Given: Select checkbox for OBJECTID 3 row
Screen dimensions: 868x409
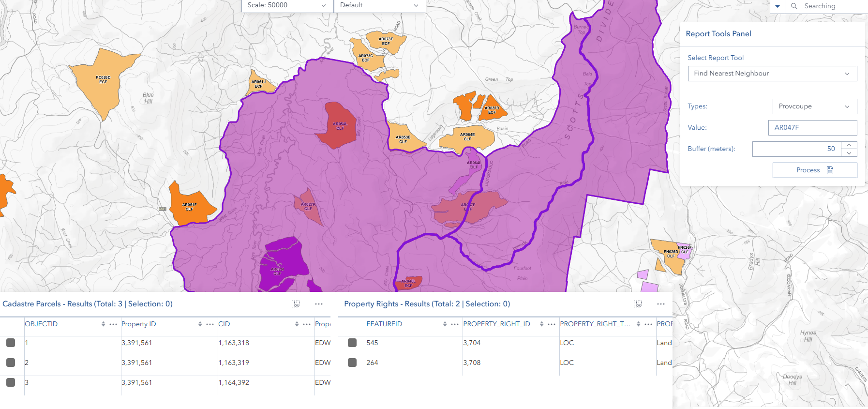Looking at the screenshot, I should coord(11,382).
